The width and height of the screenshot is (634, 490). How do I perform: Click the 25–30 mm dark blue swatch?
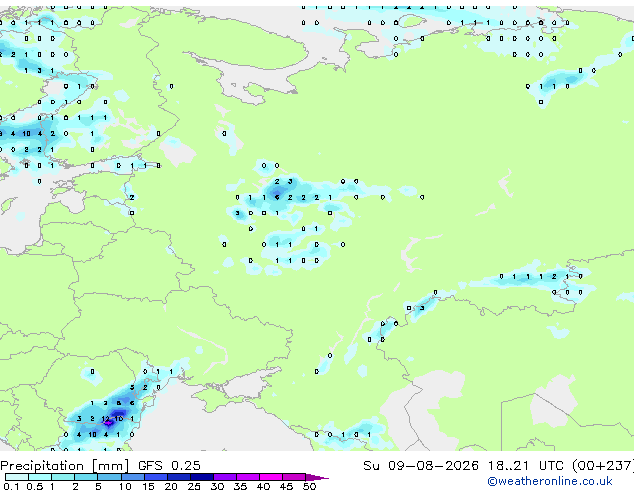202,477
